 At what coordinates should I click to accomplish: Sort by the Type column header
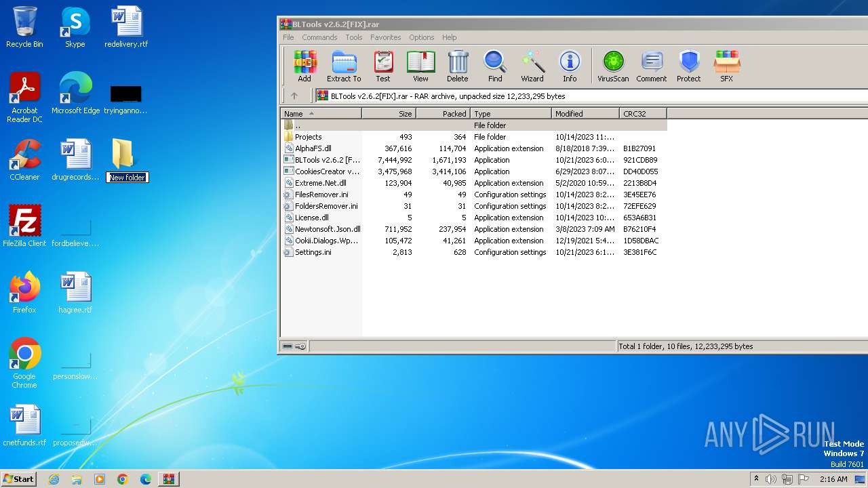(511, 113)
